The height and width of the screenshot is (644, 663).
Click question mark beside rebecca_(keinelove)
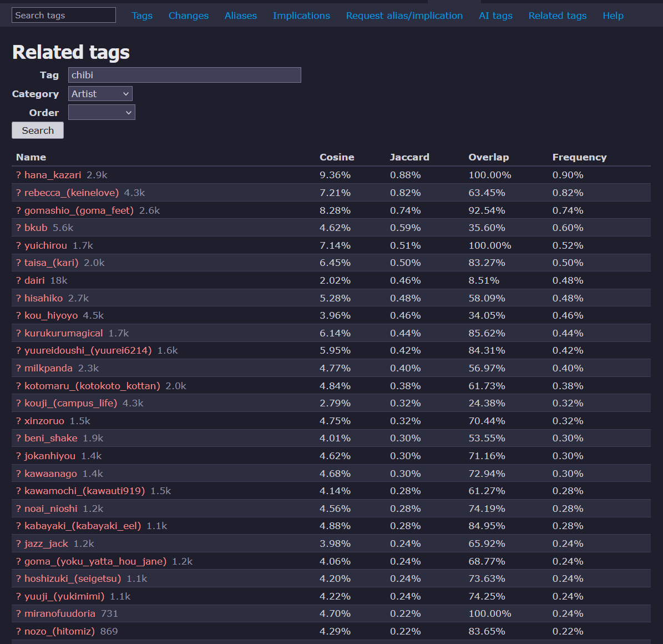click(x=18, y=193)
